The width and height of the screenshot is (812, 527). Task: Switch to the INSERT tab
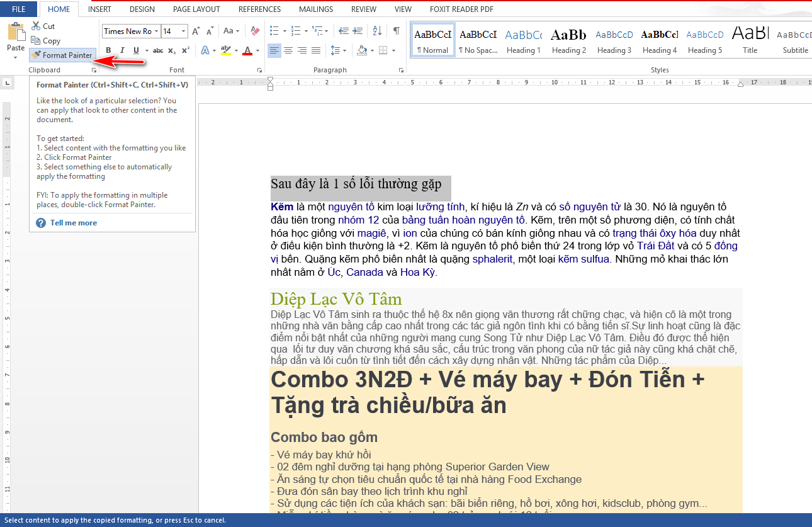pyautogui.click(x=100, y=9)
